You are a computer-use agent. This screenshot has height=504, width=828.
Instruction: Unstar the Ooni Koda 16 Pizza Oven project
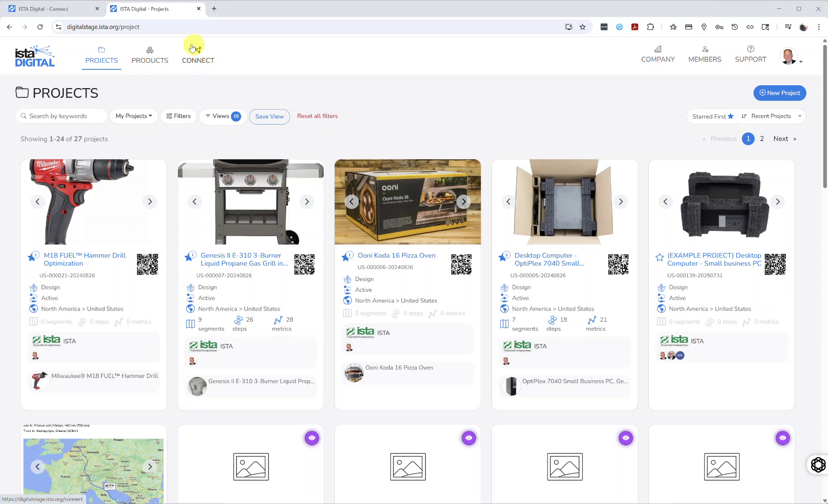click(346, 256)
